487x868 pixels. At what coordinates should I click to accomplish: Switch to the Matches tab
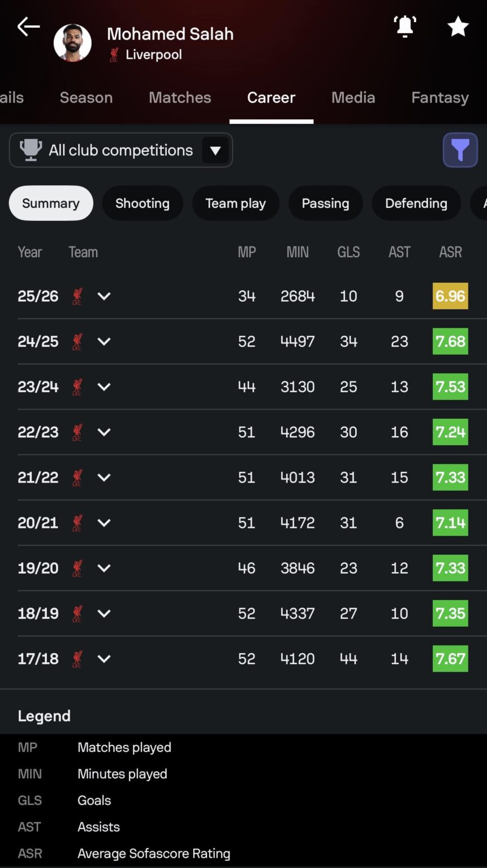click(180, 98)
